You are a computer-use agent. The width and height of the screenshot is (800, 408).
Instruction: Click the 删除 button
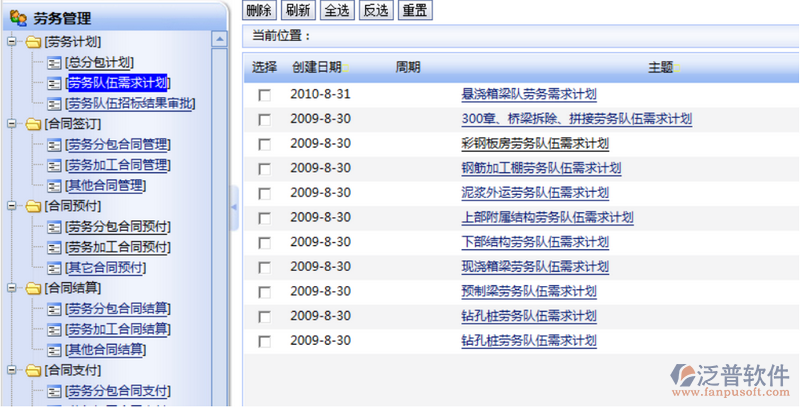click(x=260, y=11)
